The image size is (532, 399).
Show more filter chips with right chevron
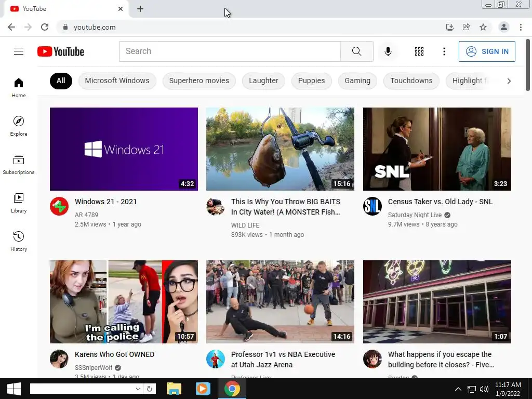coord(509,81)
